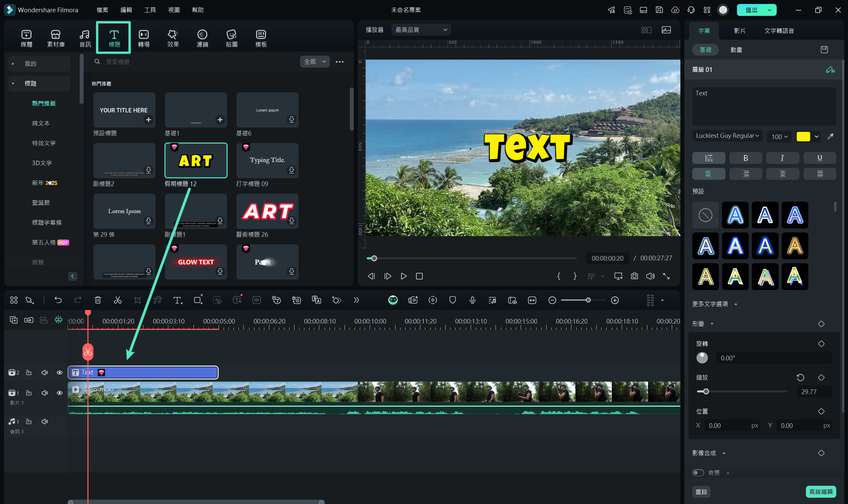Click the crop icon in timeline toolbar
The image size is (848, 504).
pyautogui.click(x=137, y=300)
